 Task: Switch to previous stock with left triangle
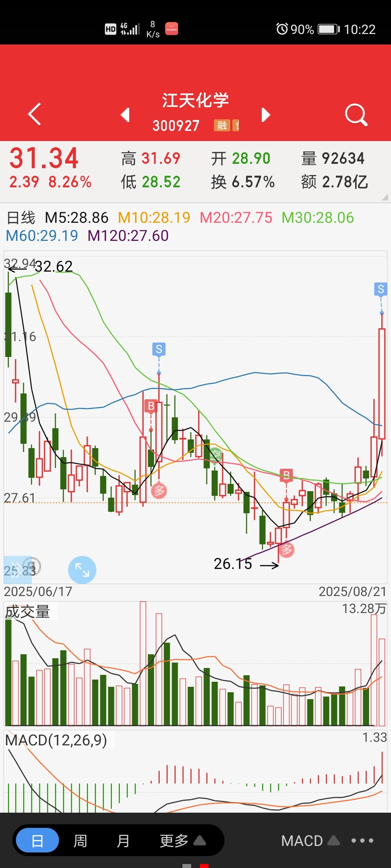125,115
